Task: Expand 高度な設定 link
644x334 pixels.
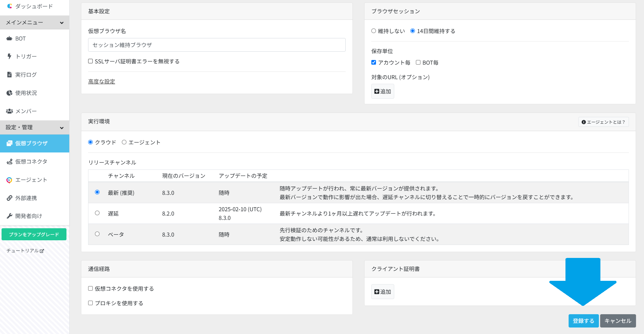Action: [101, 82]
